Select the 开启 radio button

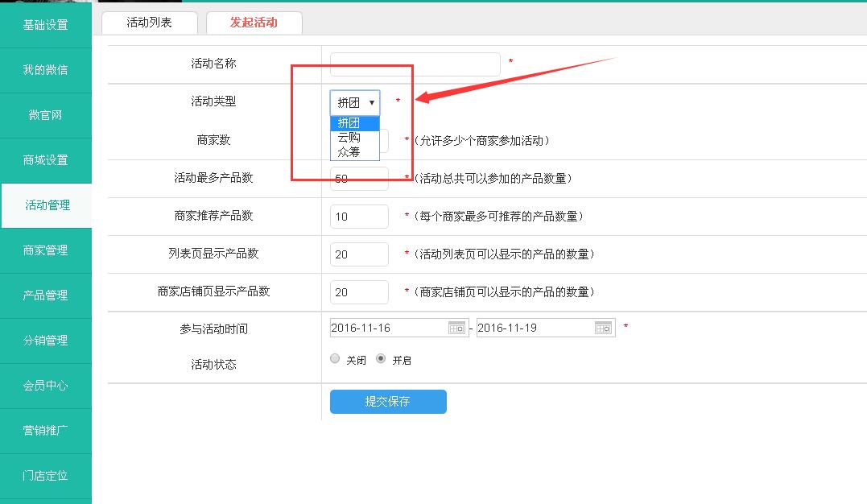pos(381,359)
